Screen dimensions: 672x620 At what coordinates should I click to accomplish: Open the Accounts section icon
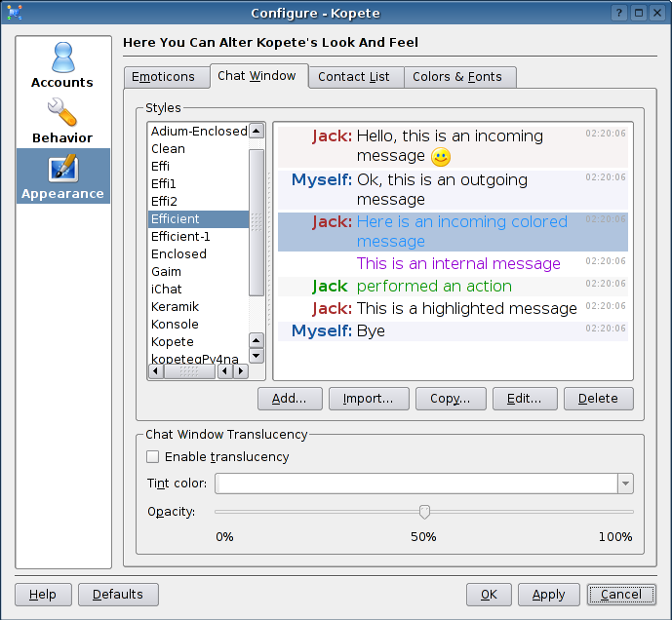click(x=63, y=58)
